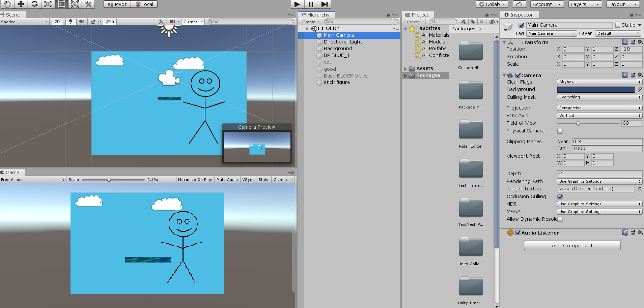644x308 pixels.
Task: Disable Occlusion Culling on the Camera
Action: (560, 196)
